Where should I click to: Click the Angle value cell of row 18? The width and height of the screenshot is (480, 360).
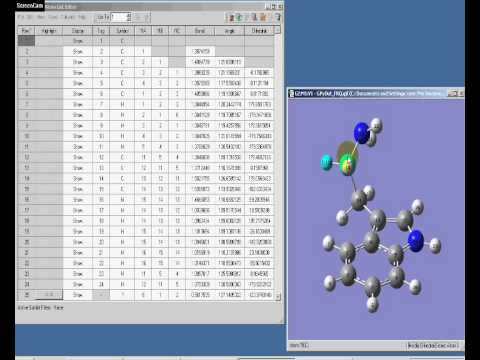[x=229, y=221]
